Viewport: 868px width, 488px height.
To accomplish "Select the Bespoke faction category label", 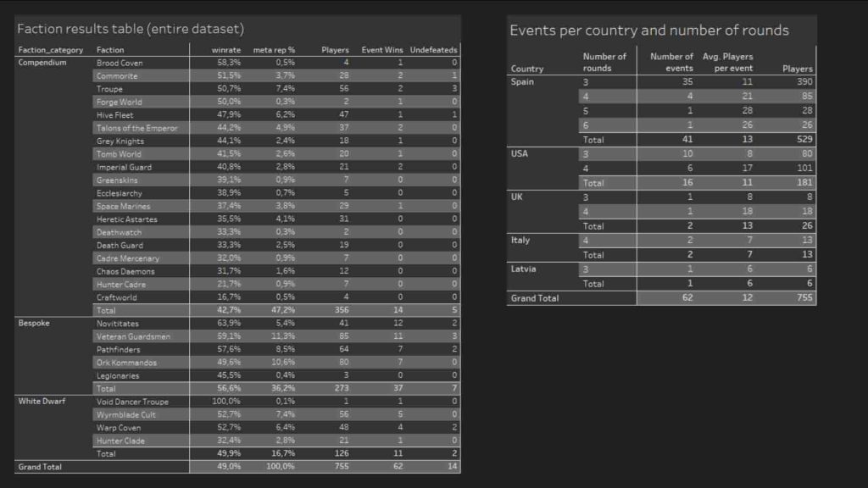I will click(34, 324).
